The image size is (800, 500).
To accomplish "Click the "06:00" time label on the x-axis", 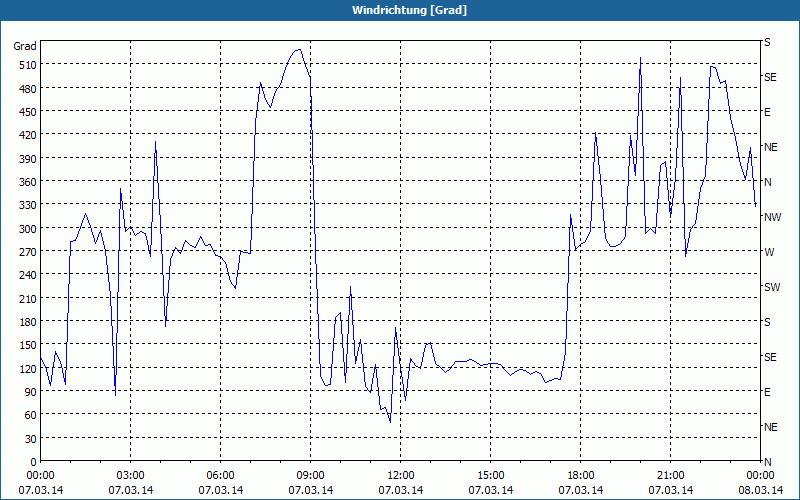I will (x=220, y=476).
